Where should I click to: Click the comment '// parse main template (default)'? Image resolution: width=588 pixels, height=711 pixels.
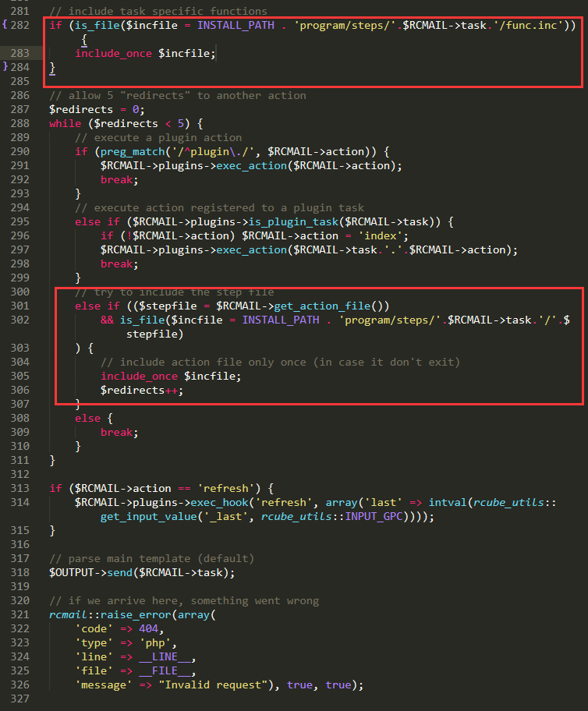click(151, 559)
